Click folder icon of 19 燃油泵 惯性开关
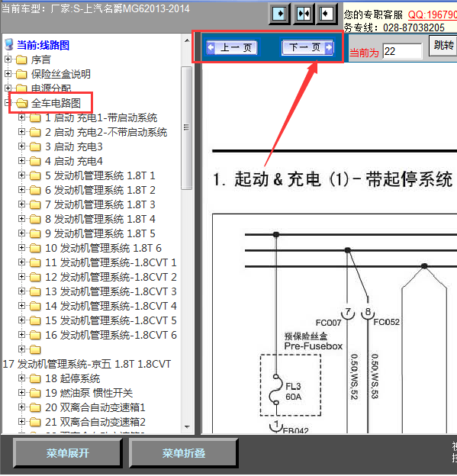Image resolution: width=457 pixels, height=476 pixels. pos(35,393)
